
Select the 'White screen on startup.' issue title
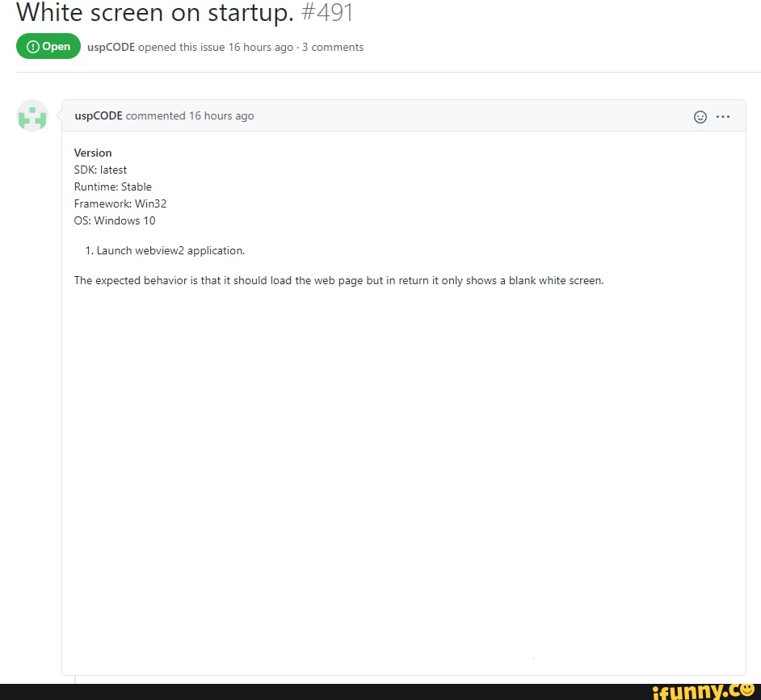point(155,13)
